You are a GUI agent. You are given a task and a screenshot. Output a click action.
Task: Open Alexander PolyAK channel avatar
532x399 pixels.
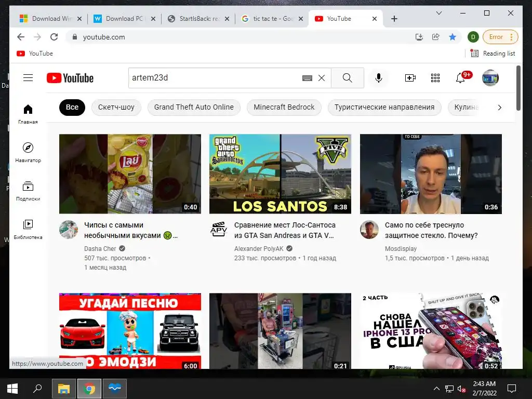(x=219, y=230)
